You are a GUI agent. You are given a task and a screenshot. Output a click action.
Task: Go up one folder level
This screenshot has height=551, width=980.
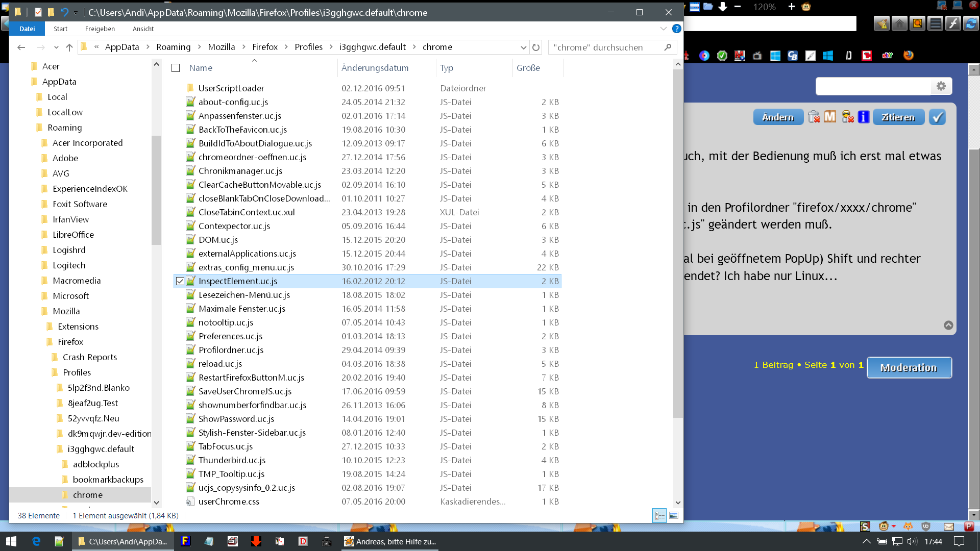69,47
